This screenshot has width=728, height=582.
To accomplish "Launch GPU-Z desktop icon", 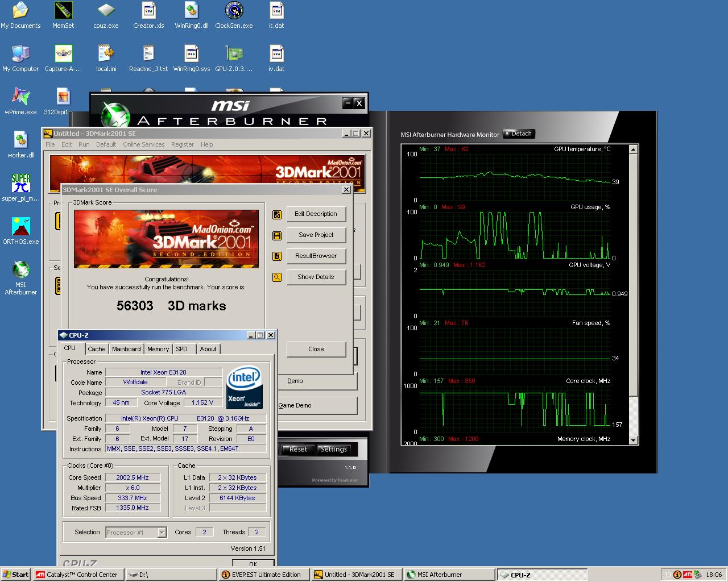I will [x=234, y=59].
